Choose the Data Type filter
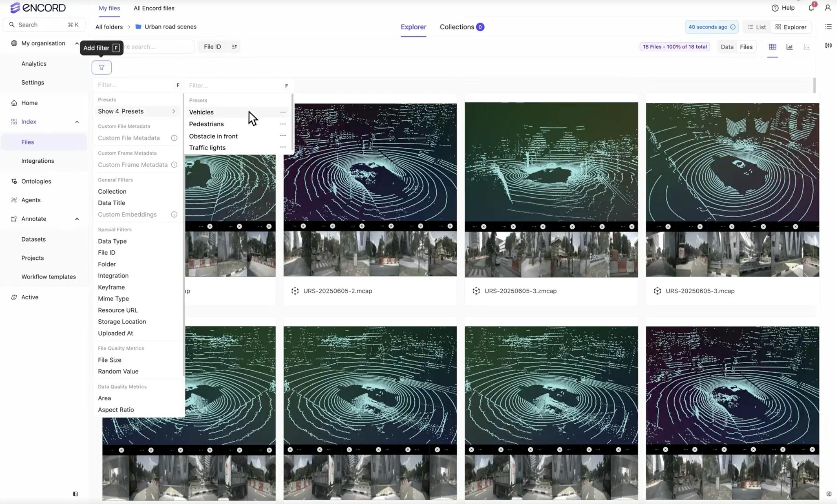The image size is (837, 504). coord(112,241)
